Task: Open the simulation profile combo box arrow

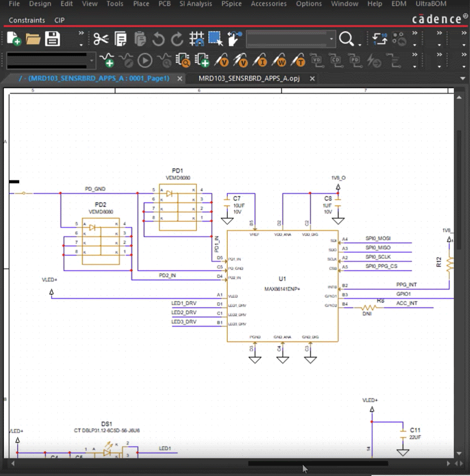Action: [91, 60]
